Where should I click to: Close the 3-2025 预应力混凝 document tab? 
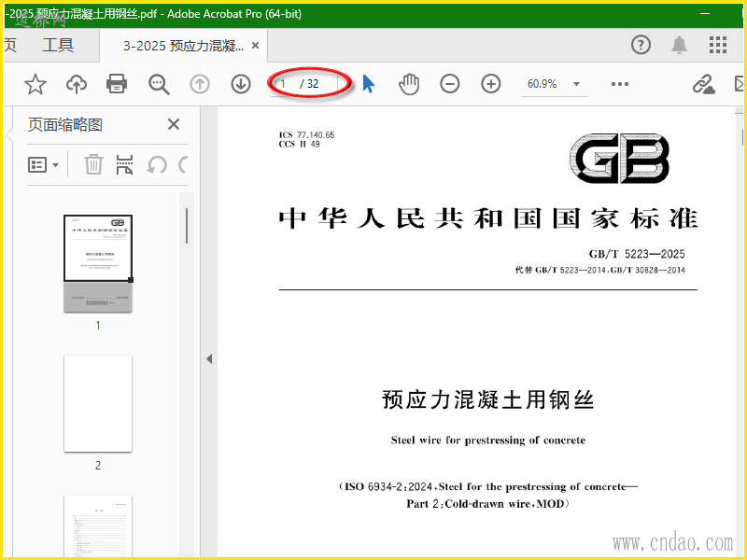point(255,46)
